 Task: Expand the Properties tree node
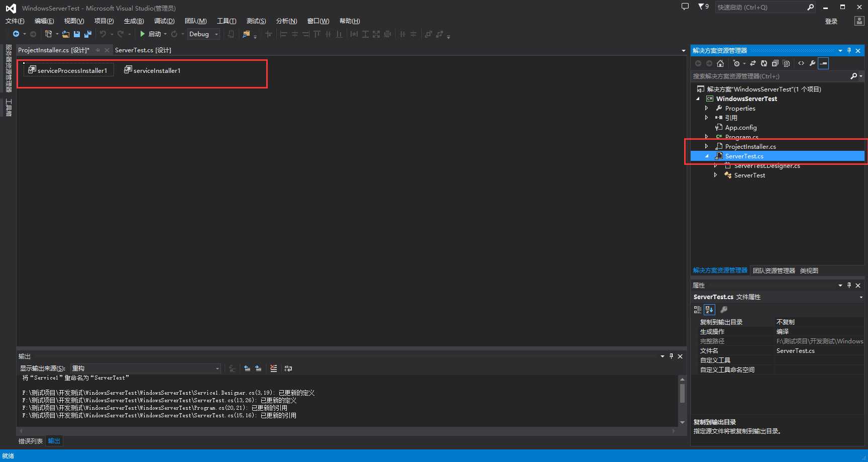click(x=706, y=109)
